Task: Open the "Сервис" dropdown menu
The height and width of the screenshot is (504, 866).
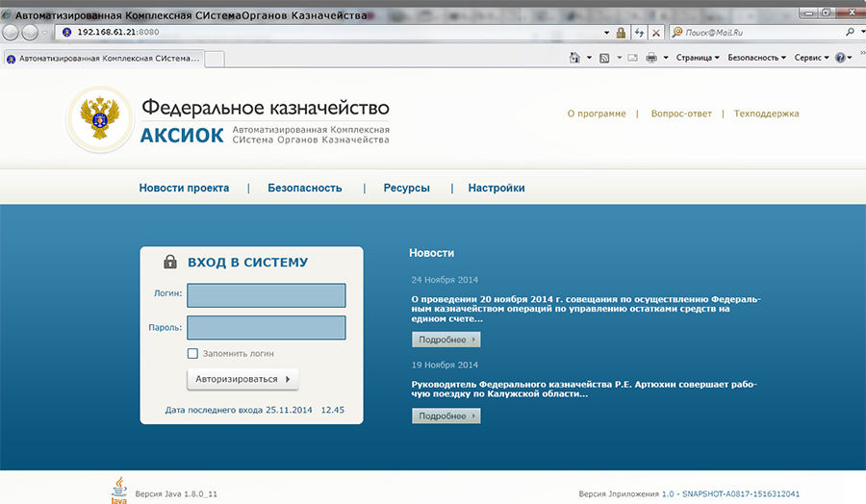Action: (811, 58)
